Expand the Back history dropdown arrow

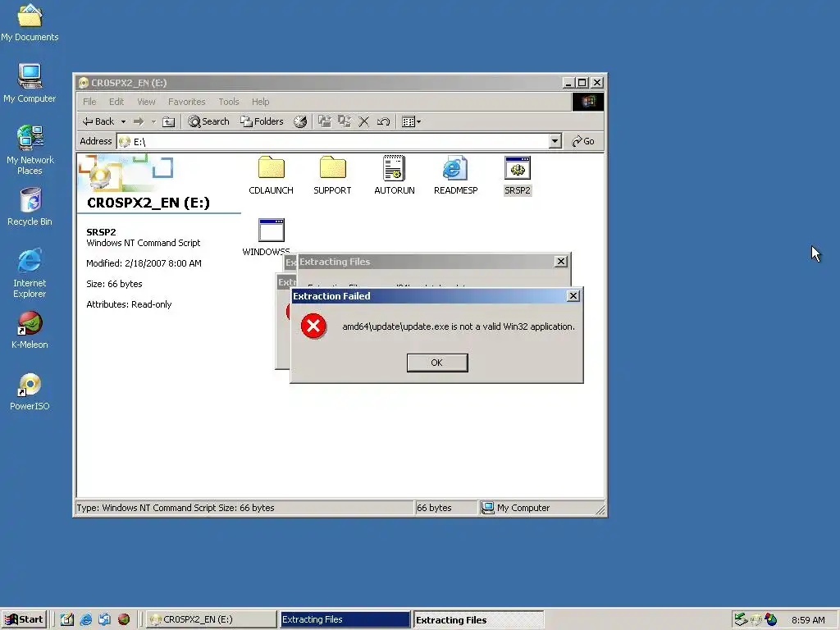(x=123, y=121)
